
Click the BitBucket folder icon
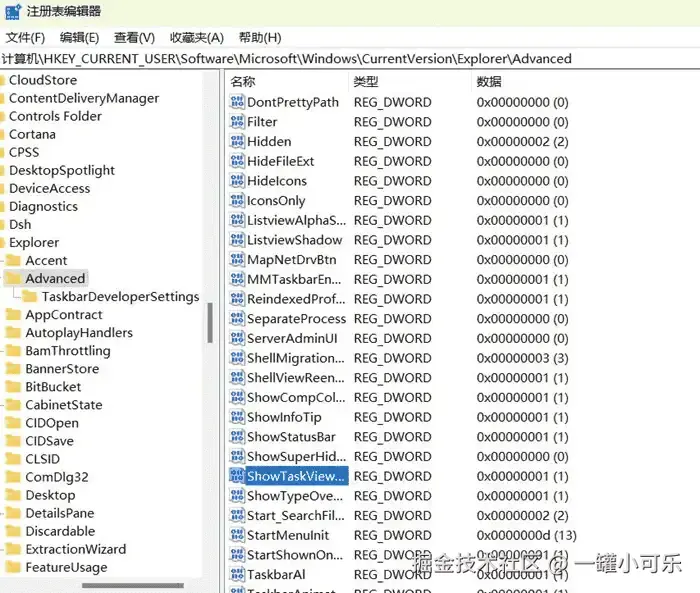click(x=13, y=386)
